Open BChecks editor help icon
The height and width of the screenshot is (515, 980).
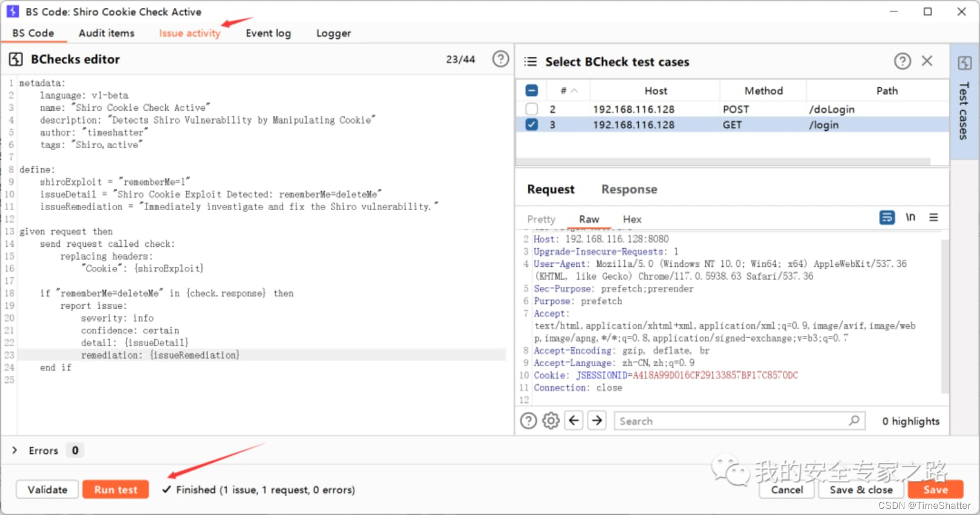click(x=500, y=59)
